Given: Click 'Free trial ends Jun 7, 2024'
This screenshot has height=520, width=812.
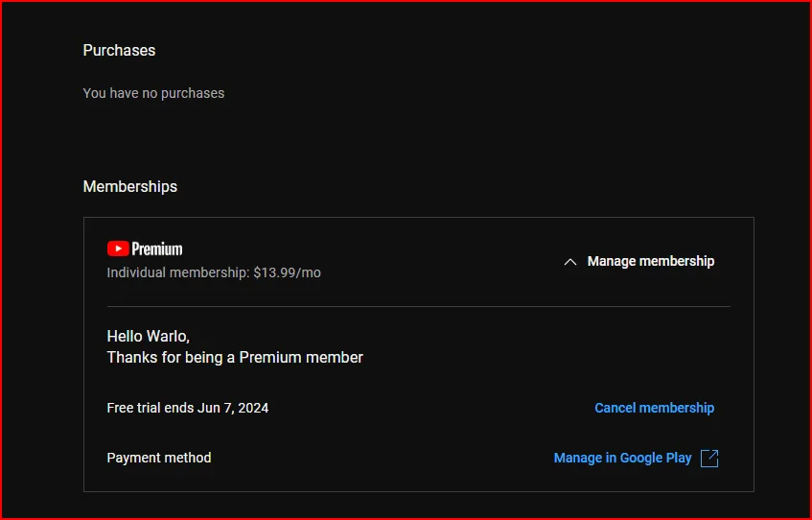Looking at the screenshot, I should (188, 408).
